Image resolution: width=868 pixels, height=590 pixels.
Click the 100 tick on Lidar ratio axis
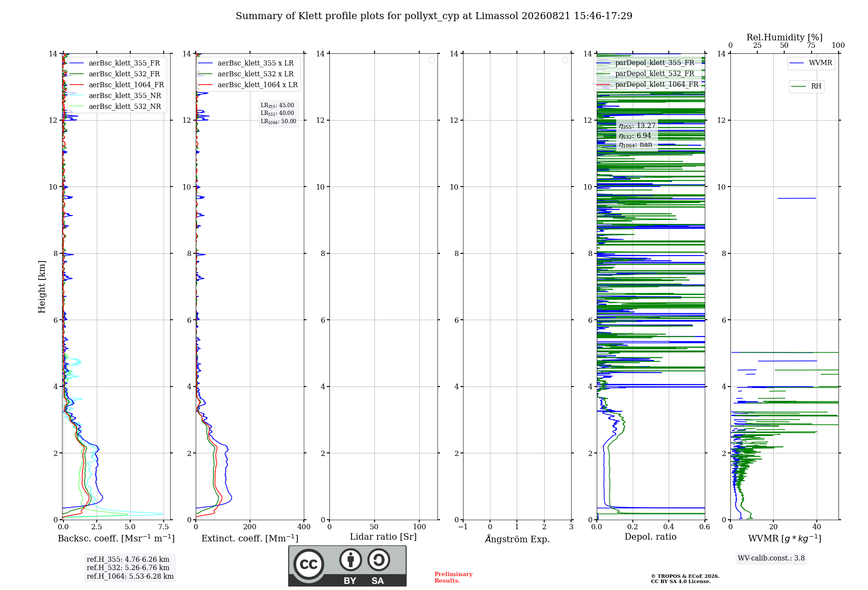coord(419,527)
